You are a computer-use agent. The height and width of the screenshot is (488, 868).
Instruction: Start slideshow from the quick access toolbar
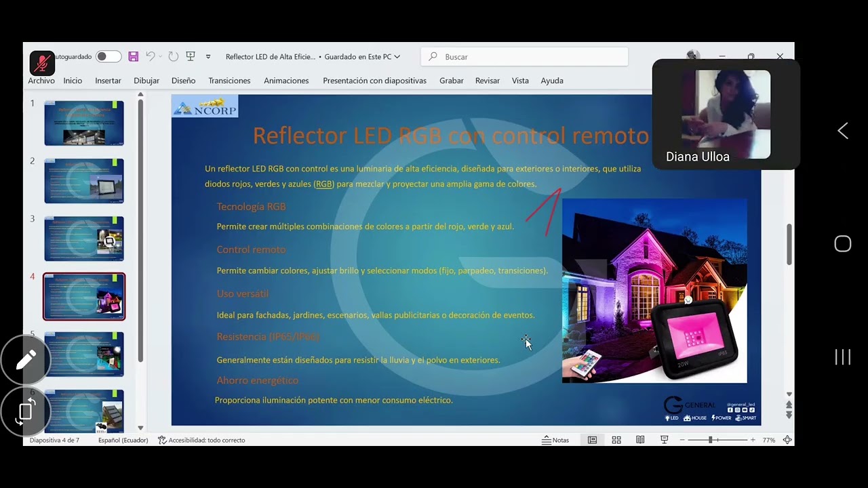(191, 57)
